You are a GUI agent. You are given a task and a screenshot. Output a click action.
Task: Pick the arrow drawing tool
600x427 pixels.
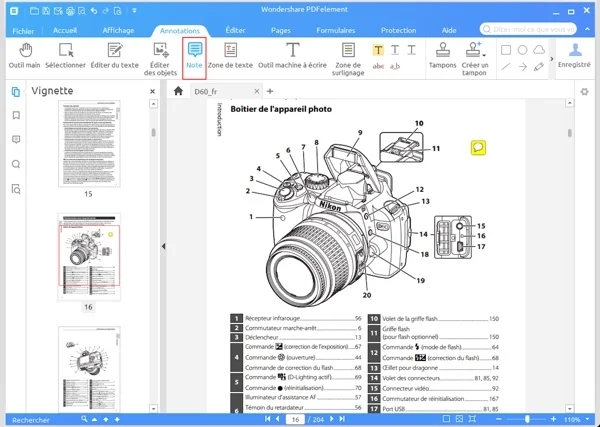[x=522, y=67]
